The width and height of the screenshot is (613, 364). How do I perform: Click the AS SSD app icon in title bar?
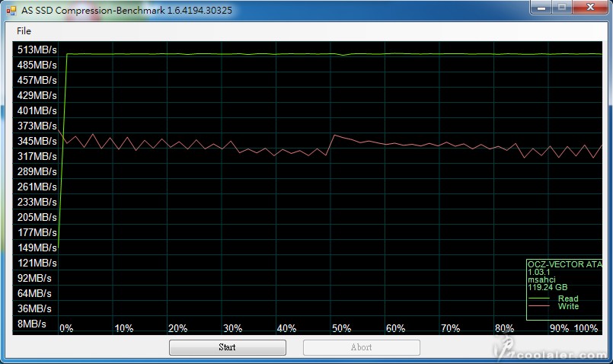(x=11, y=11)
